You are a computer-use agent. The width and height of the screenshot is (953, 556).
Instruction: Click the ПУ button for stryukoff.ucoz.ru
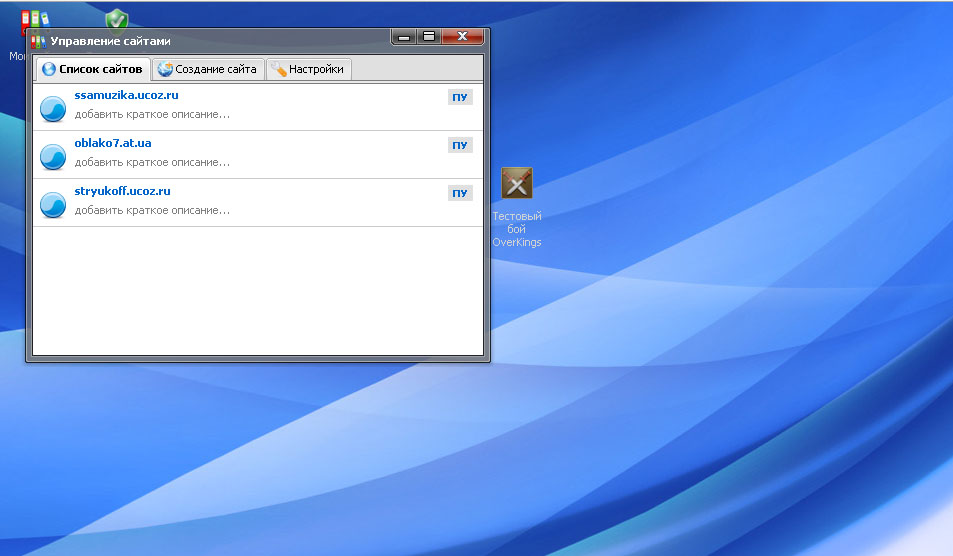click(x=460, y=193)
